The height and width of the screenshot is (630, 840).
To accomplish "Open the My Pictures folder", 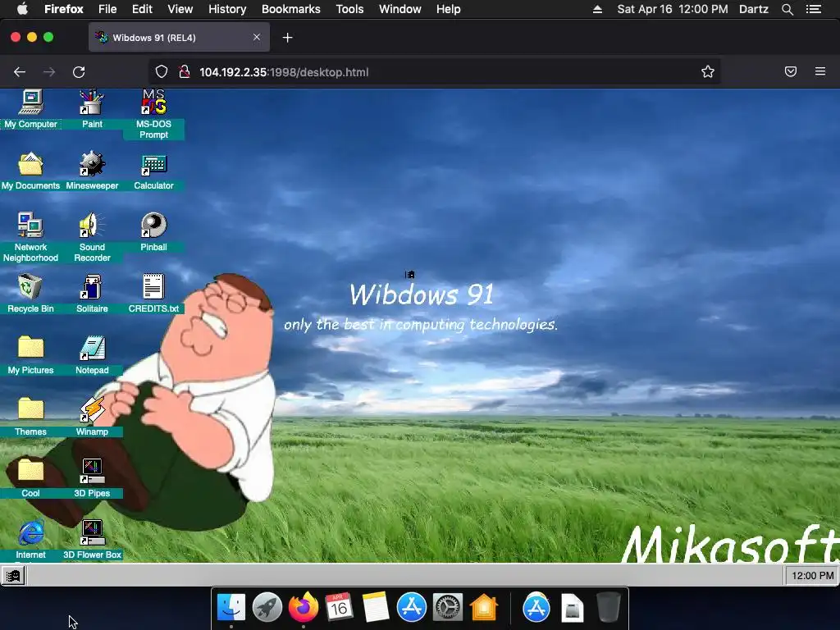I will [x=30, y=355].
